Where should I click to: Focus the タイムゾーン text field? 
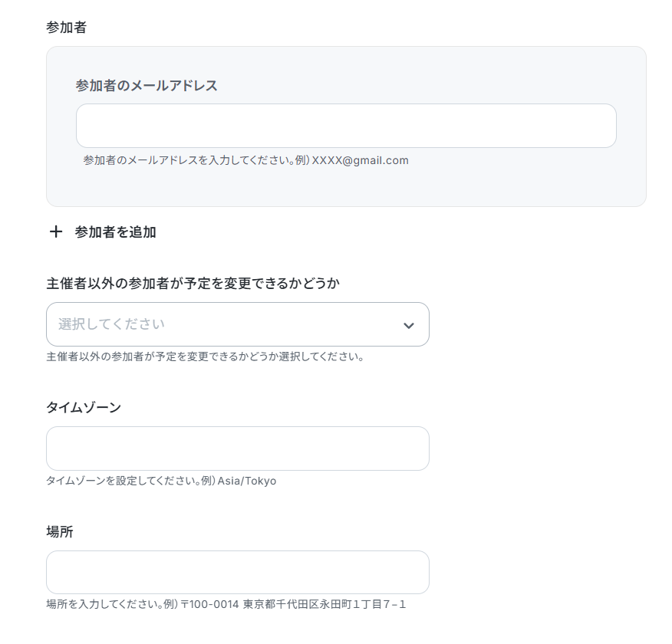click(x=238, y=449)
